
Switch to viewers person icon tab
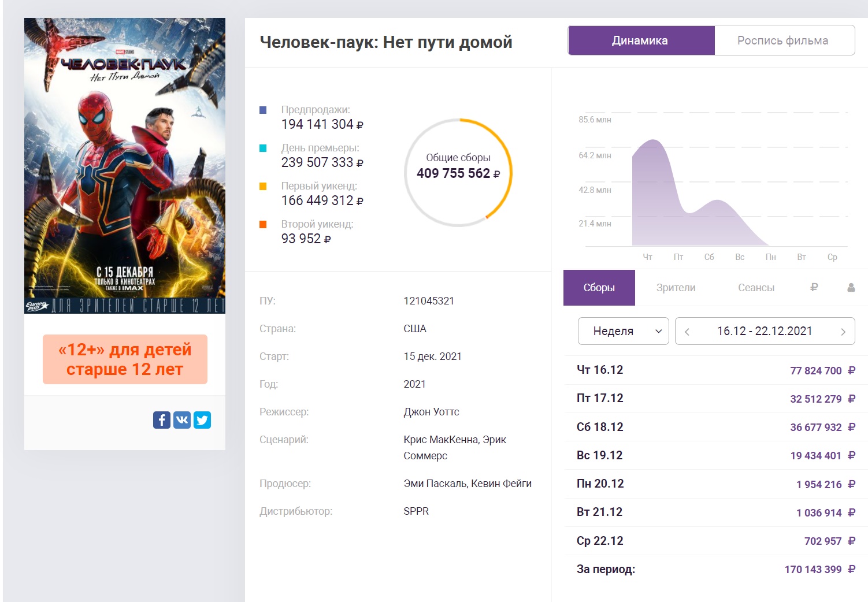(851, 287)
